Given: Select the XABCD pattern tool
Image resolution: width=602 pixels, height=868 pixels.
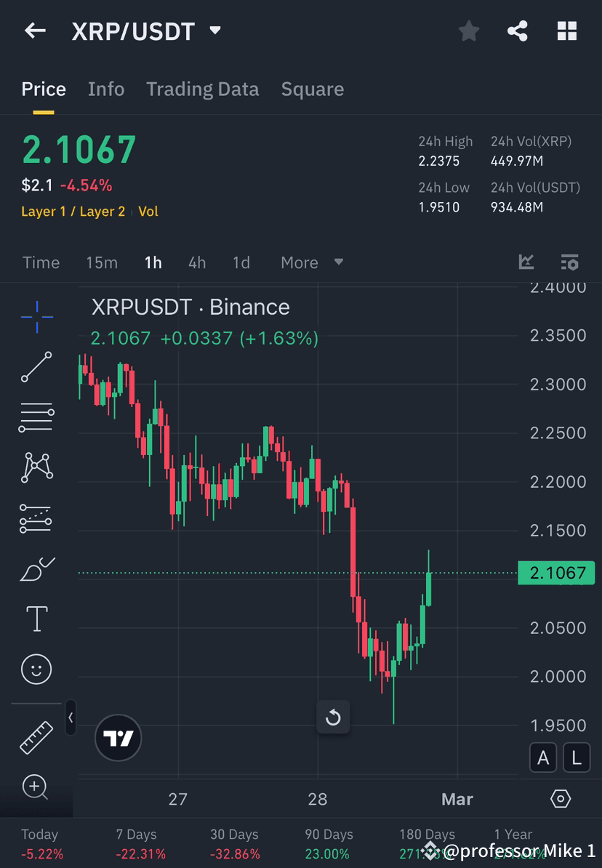Looking at the screenshot, I should (x=36, y=467).
